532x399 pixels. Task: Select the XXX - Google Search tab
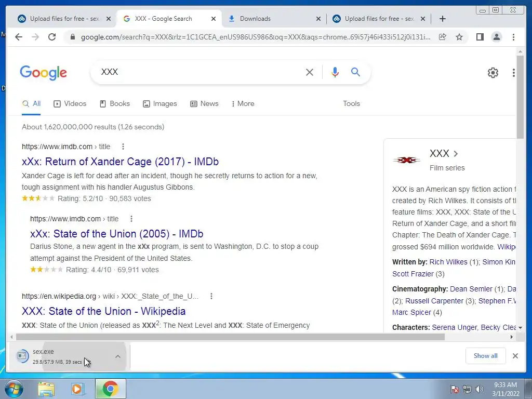click(163, 19)
